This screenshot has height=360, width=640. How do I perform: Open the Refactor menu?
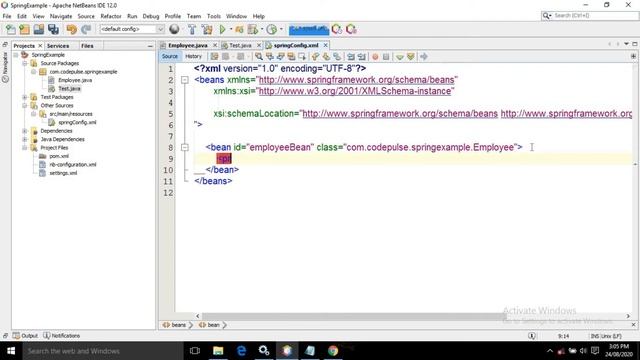[111, 16]
